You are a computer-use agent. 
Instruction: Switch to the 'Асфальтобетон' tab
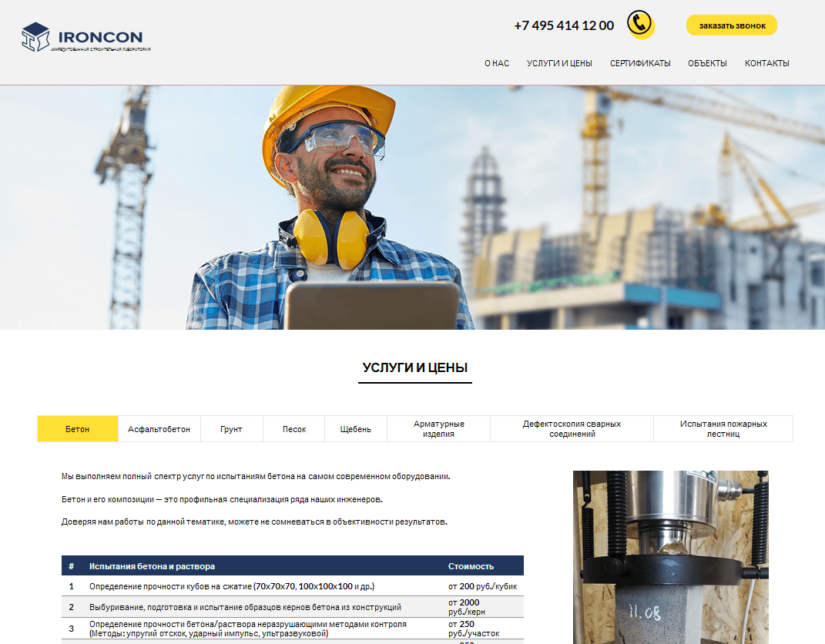point(159,429)
